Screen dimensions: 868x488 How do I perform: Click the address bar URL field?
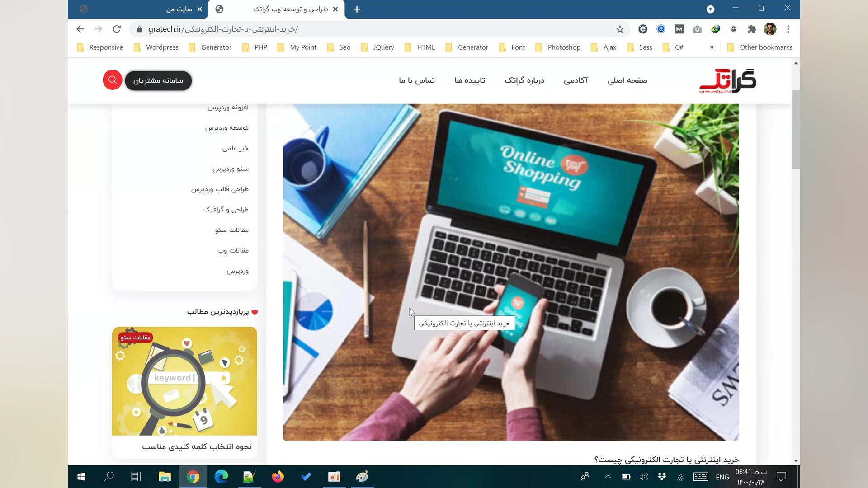click(379, 29)
